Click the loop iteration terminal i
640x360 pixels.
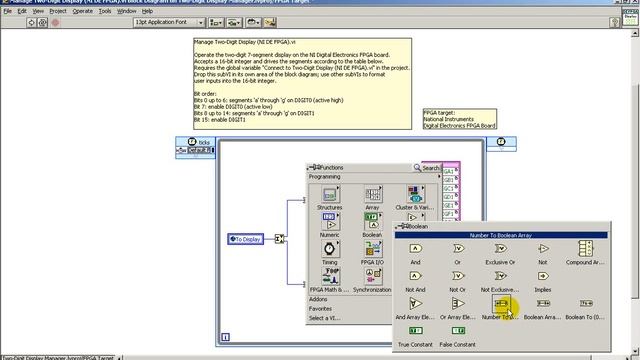(225, 337)
